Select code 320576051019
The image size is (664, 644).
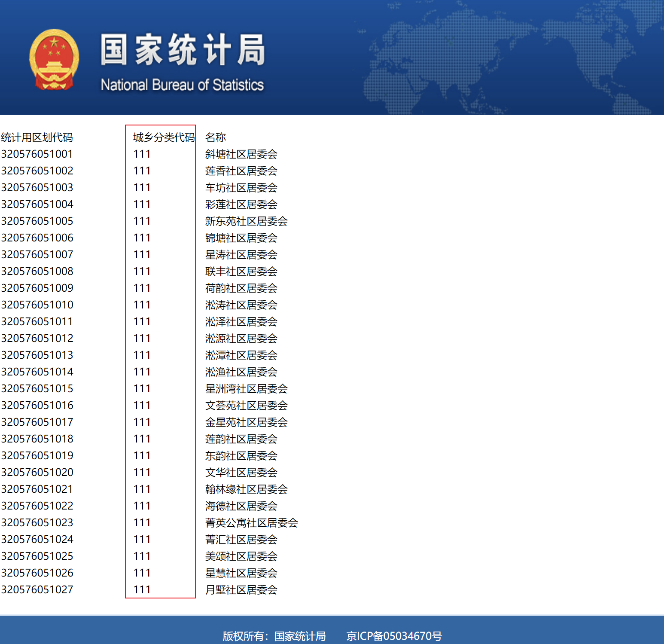37,455
